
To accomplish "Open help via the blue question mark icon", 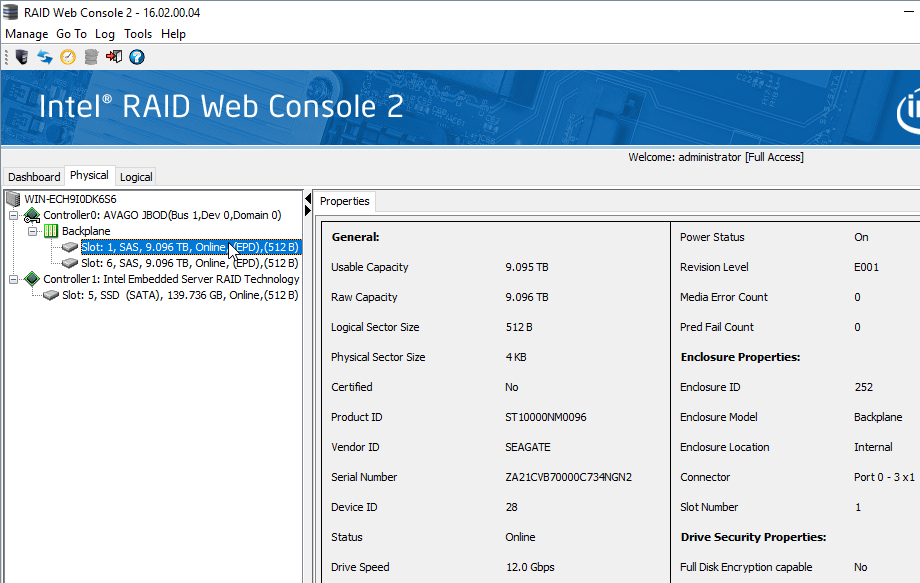I will 137,57.
